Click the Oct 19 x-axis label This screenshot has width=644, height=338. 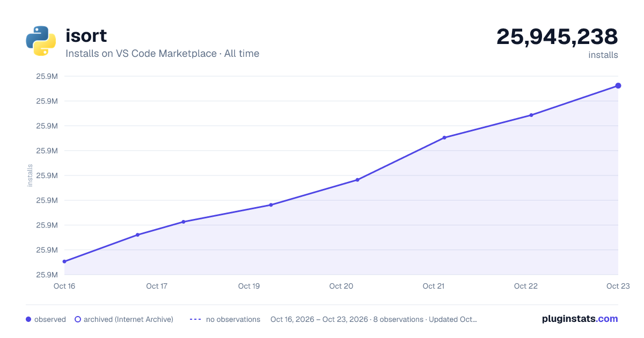pos(249,286)
